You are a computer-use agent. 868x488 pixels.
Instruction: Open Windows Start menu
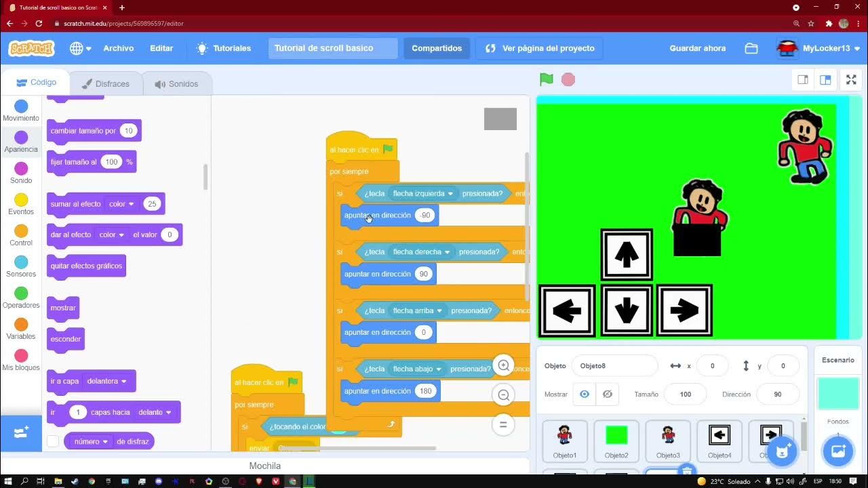[x=8, y=481]
